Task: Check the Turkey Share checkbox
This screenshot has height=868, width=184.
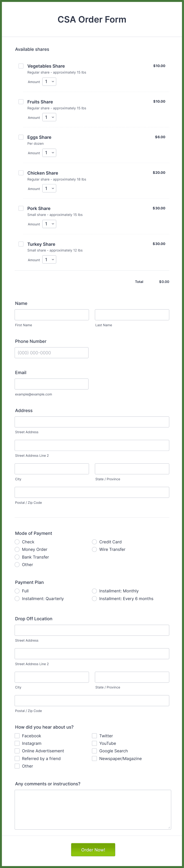Action: (21, 244)
